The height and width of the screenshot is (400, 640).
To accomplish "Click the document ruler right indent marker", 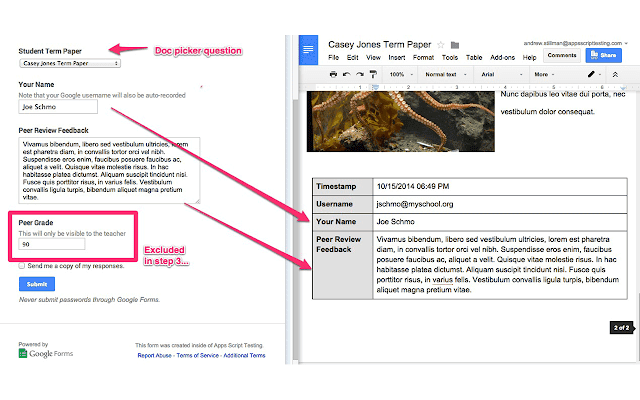I will tap(623, 88).
